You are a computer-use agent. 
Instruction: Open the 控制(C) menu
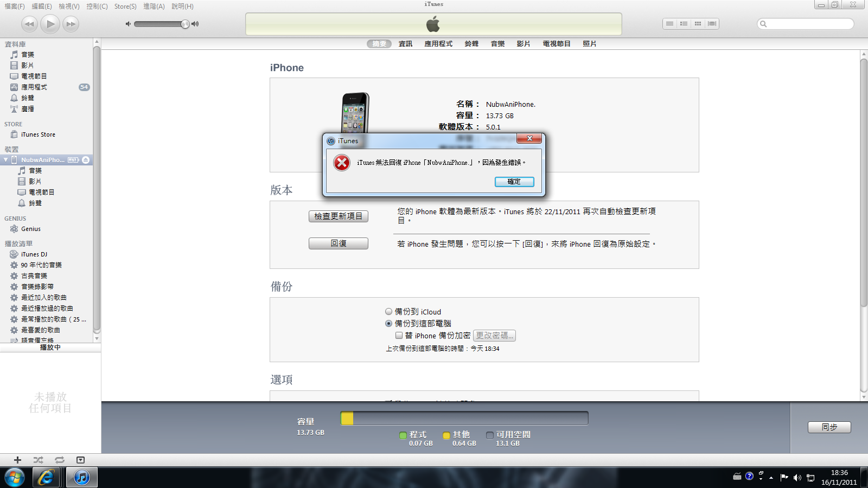[x=97, y=7]
